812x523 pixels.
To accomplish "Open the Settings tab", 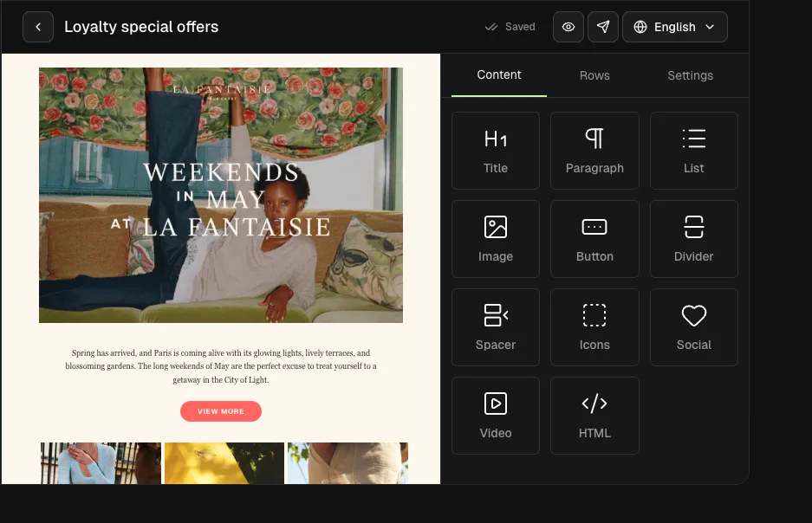I will coord(690,75).
